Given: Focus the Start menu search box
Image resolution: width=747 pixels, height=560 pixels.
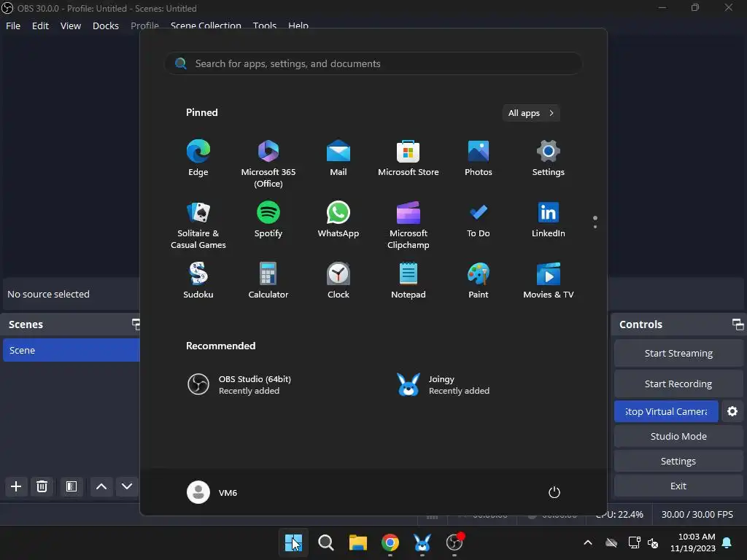Looking at the screenshot, I should pos(373,63).
